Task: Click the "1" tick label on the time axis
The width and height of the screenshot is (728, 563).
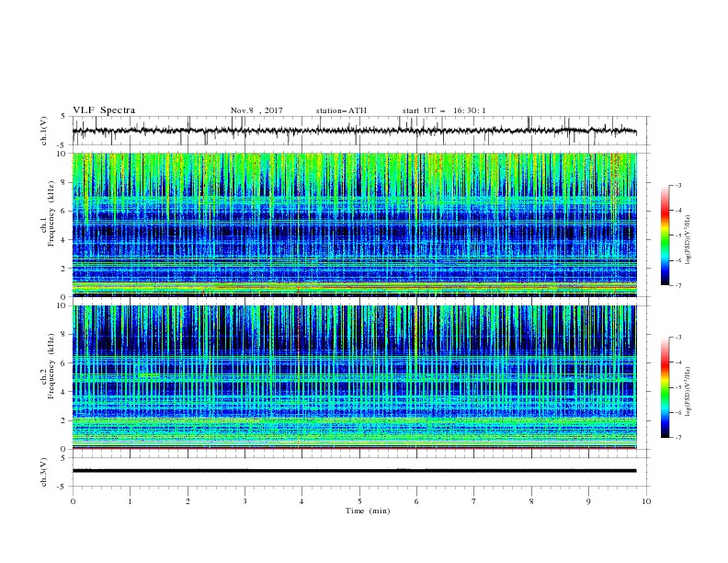Action: 130,501
